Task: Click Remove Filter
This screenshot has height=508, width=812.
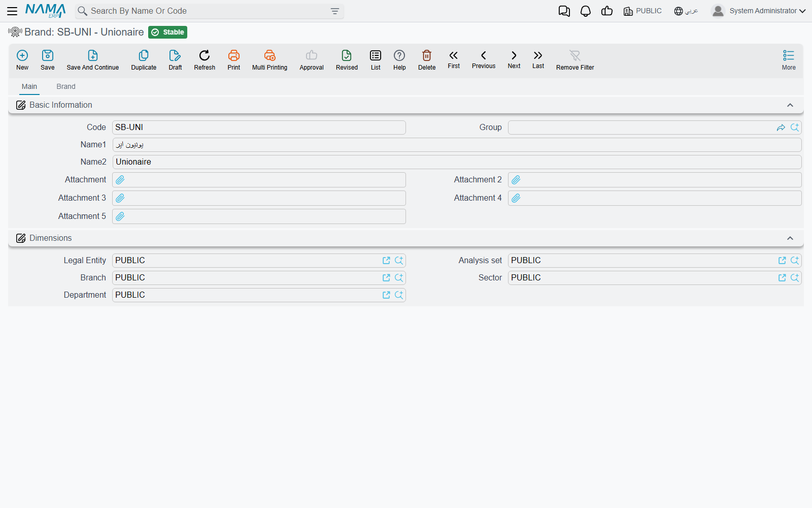Action: tap(575, 60)
